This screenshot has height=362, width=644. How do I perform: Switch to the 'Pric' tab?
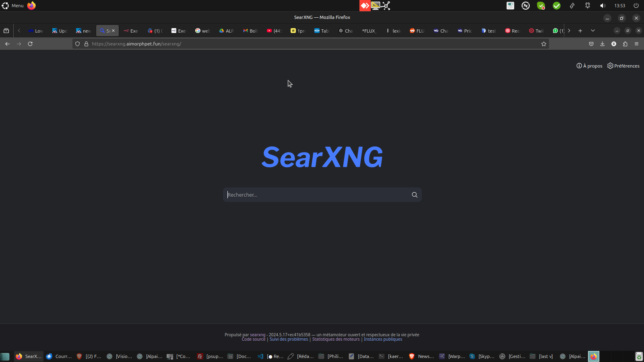[x=465, y=31]
